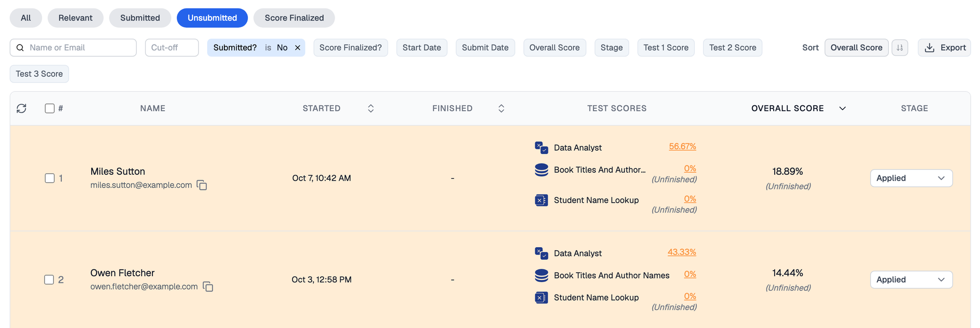Click the 18.89% overall score
This screenshot has width=980, height=328.
(x=787, y=171)
